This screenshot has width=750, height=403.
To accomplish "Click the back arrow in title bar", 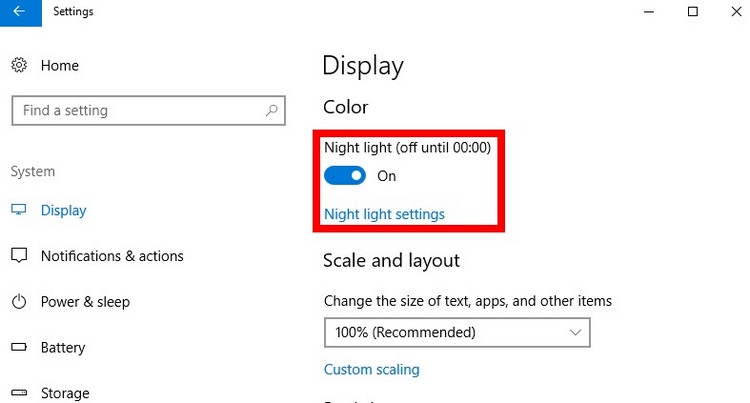I will [18, 12].
